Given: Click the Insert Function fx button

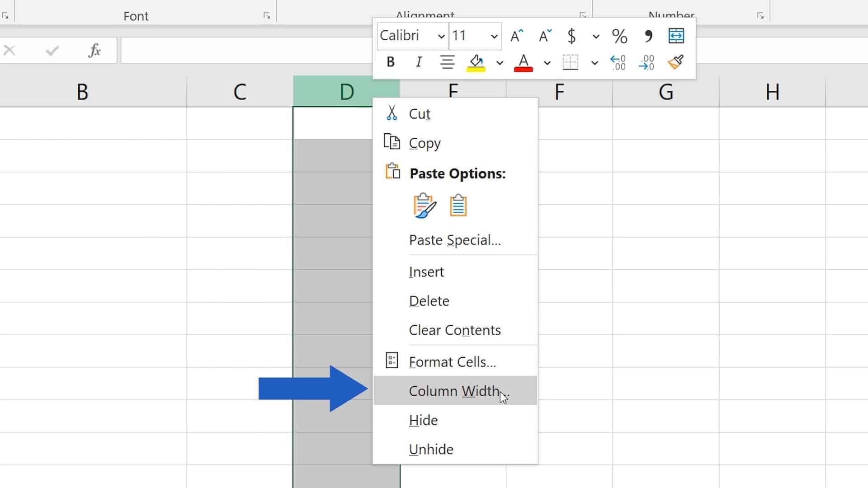Looking at the screenshot, I should [x=94, y=50].
